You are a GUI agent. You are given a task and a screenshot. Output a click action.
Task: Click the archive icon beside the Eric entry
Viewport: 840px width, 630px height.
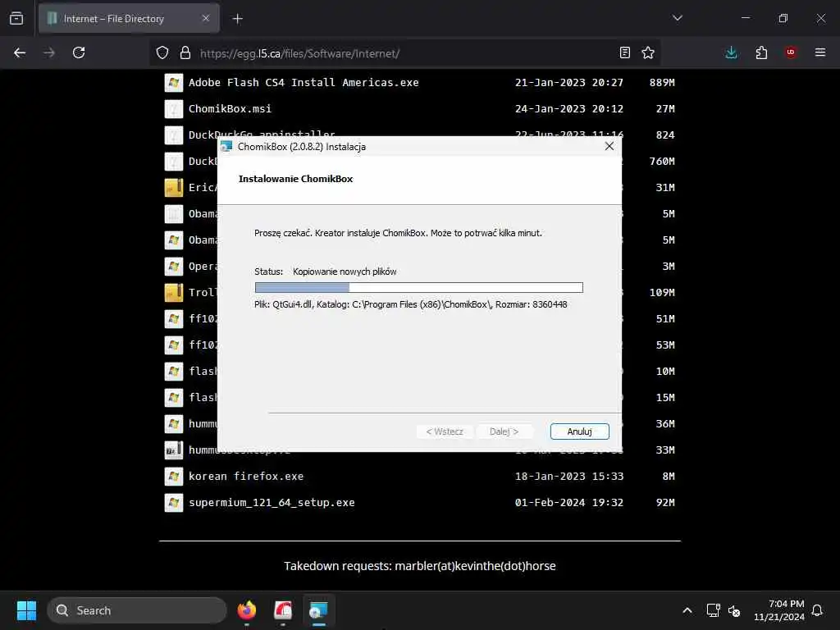174,188
